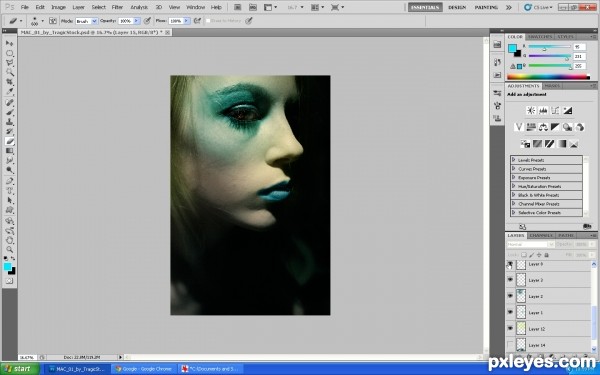The width and height of the screenshot is (600, 375).
Task: Select the Pen tool
Action: 10,181
